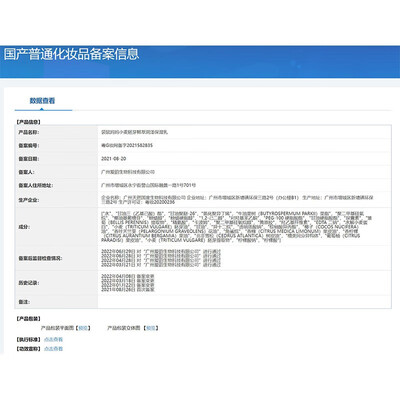Click the 产品包装平面图 label

57,328
